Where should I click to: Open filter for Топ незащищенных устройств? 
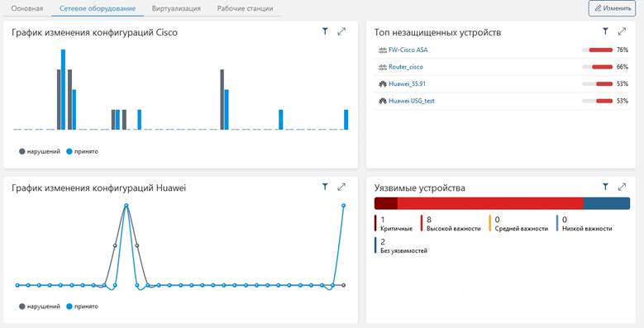[x=605, y=31]
